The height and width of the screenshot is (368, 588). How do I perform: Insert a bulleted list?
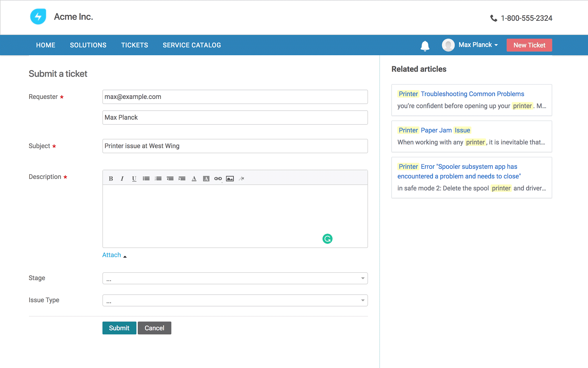146,179
